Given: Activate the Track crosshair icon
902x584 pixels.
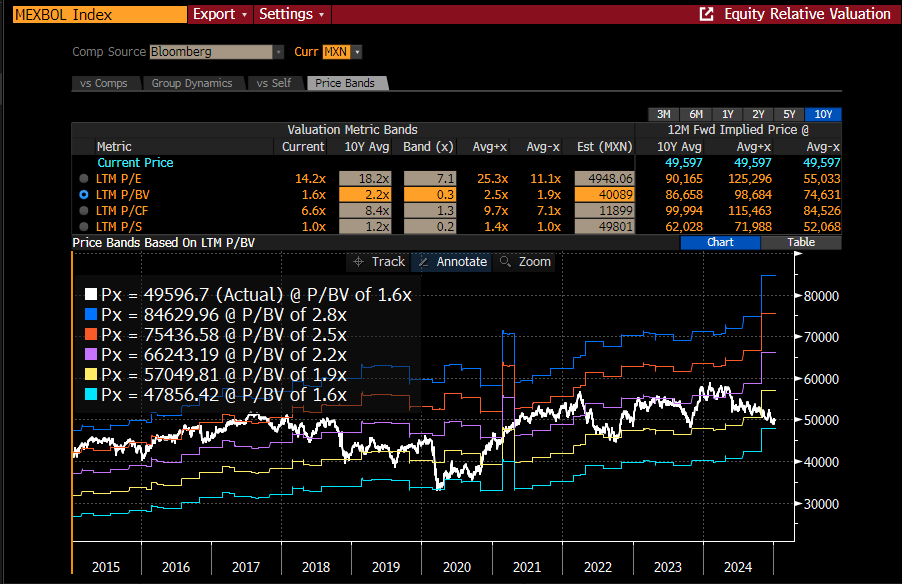Looking at the screenshot, I should [358, 262].
